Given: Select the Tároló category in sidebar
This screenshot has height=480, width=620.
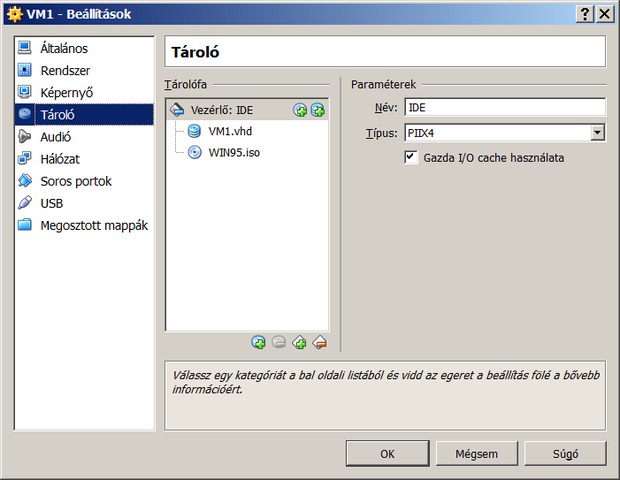Looking at the screenshot, I should tap(84, 115).
